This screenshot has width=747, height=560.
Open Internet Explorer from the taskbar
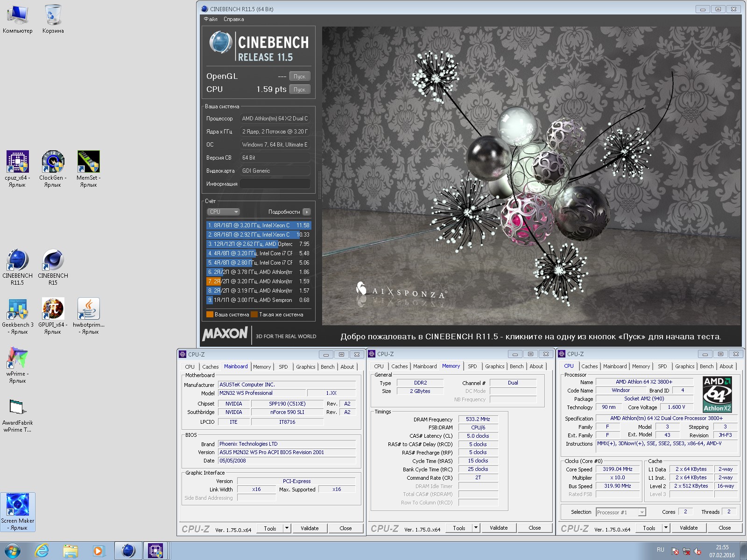(42, 551)
